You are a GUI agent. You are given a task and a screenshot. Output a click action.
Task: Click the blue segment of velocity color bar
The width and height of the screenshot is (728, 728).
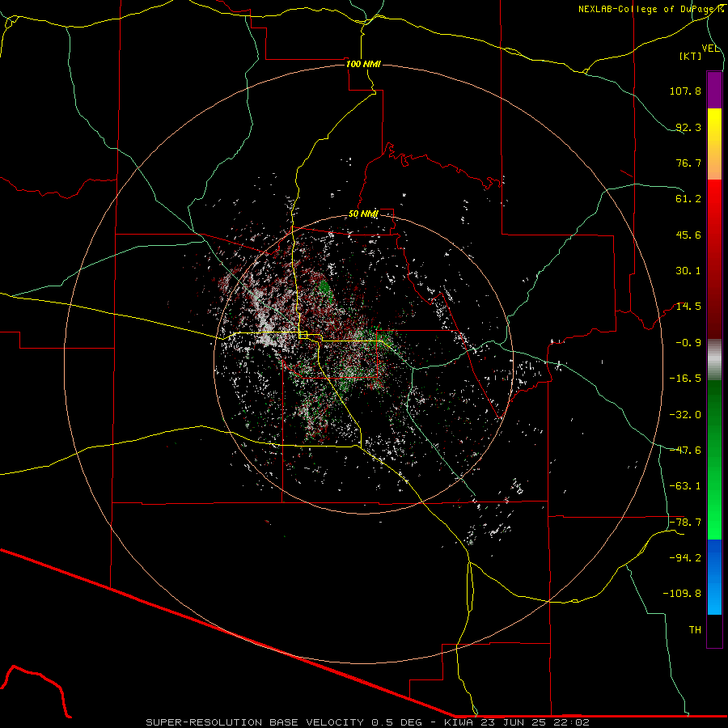click(714, 577)
